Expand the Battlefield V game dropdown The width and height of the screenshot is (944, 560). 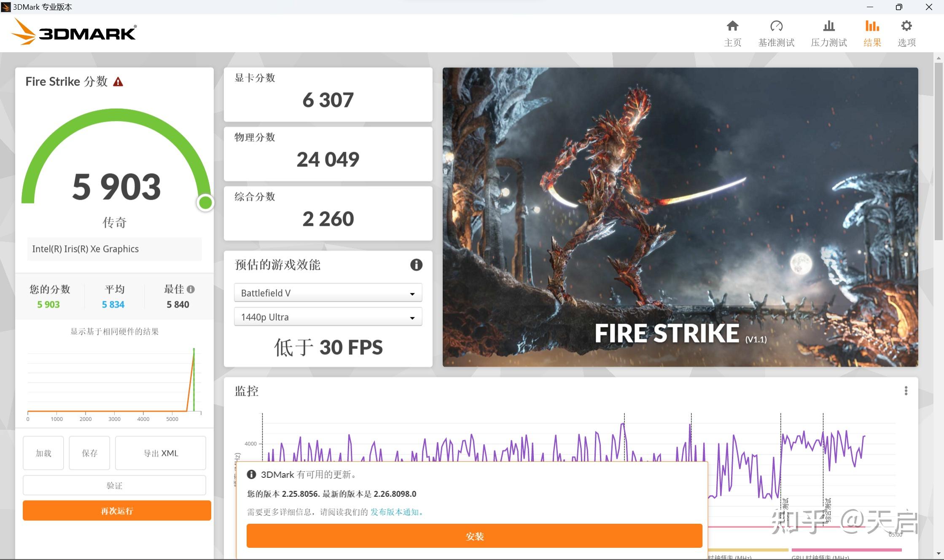tap(328, 293)
